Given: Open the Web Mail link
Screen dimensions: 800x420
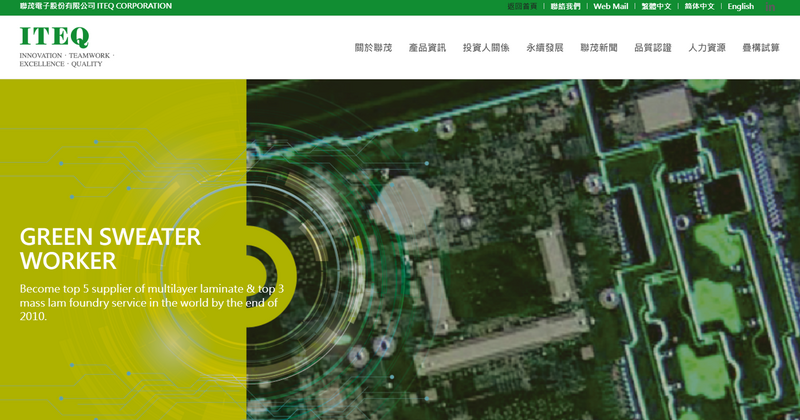Looking at the screenshot, I should (x=611, y=7).
